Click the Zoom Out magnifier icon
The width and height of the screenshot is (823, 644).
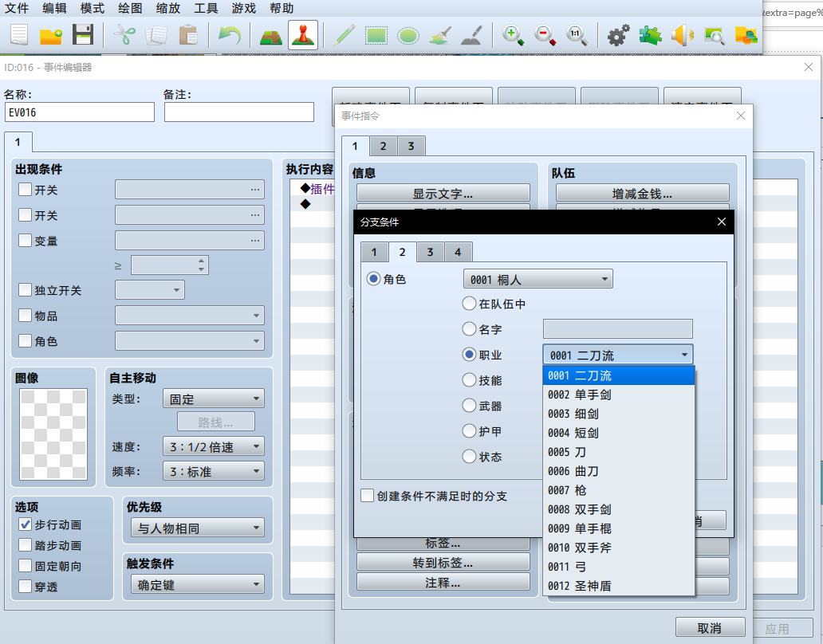point(545,35)
